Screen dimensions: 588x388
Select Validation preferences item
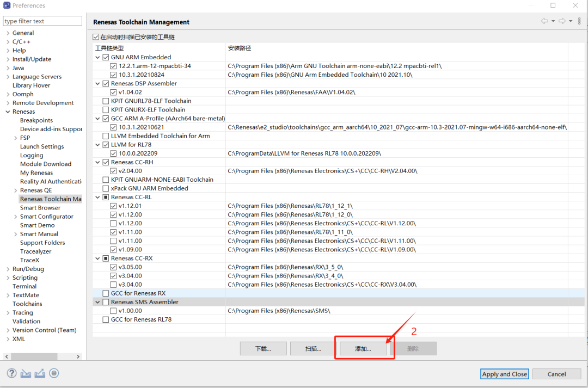(26, 322)
